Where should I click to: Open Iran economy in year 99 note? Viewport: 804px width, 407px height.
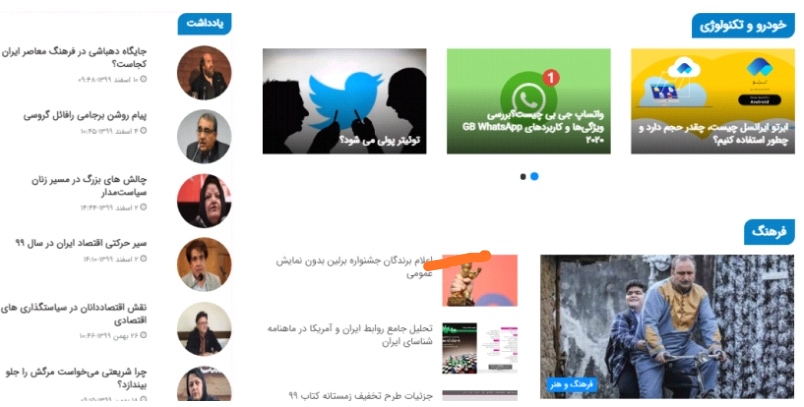point(81,243)
